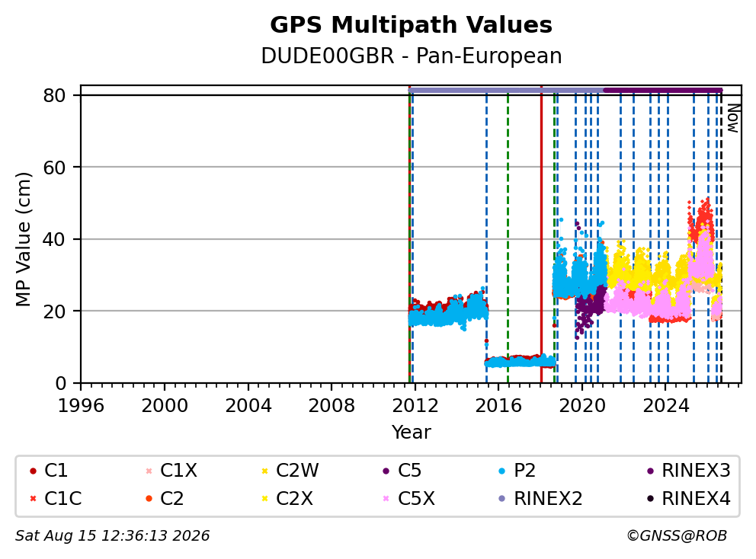This screenshot has width=756, height=559.
Task: Click the C2X legend label
Action: click(x=294, y=499)
